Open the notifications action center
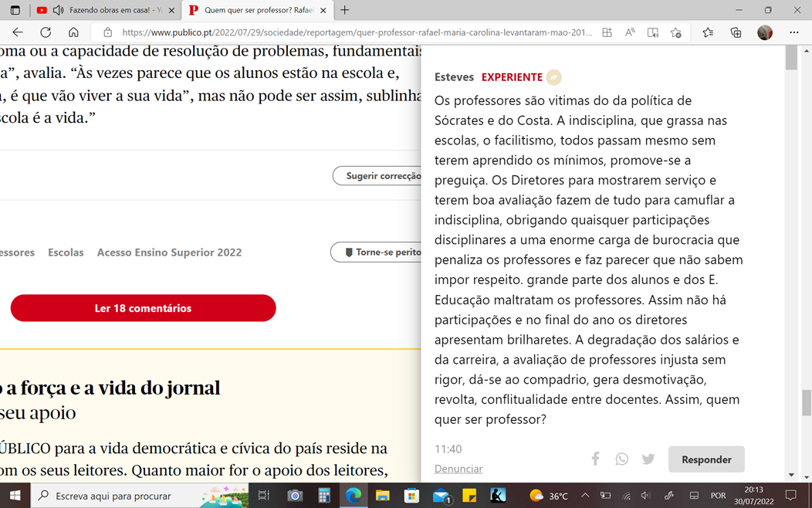This screenshot has width=812, height=508. pos(790,496)
